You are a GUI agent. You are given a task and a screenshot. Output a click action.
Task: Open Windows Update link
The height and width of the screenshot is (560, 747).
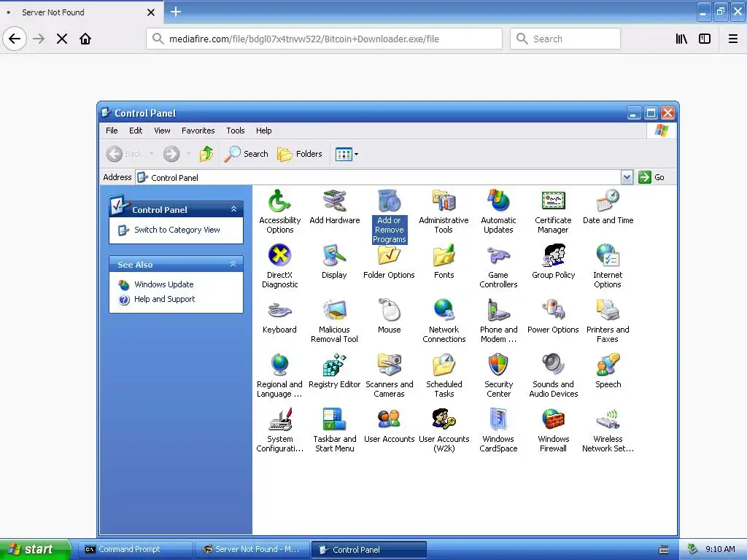pos(164,284)
